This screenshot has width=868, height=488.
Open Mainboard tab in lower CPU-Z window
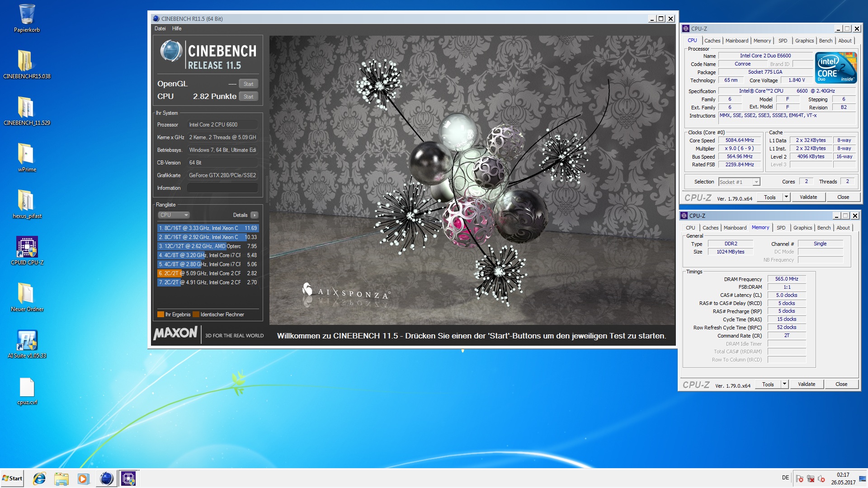pyautogui.click(x=735, y=228)
